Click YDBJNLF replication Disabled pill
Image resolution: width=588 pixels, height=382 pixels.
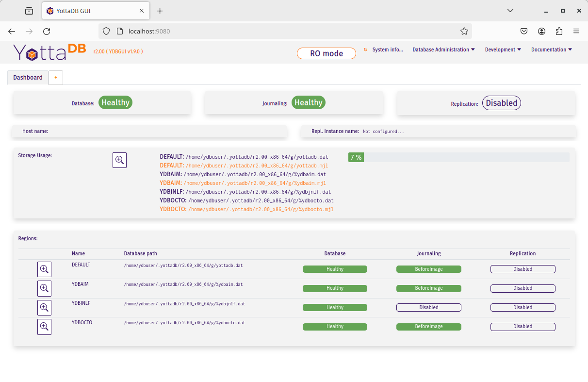pyautogui.click(x=523, y=307)
